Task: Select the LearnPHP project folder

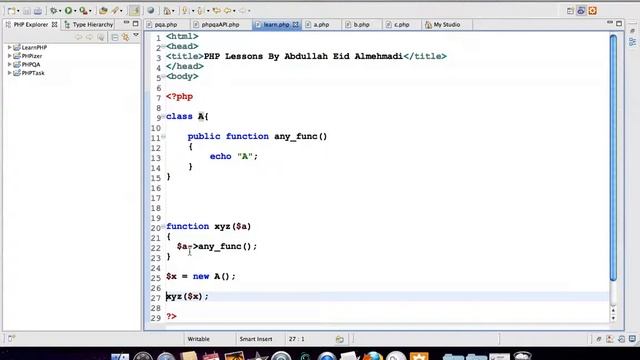Action: (30, 47)
